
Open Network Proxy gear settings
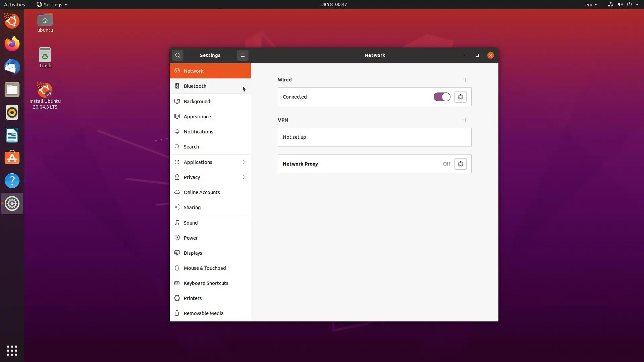[460, 164]
